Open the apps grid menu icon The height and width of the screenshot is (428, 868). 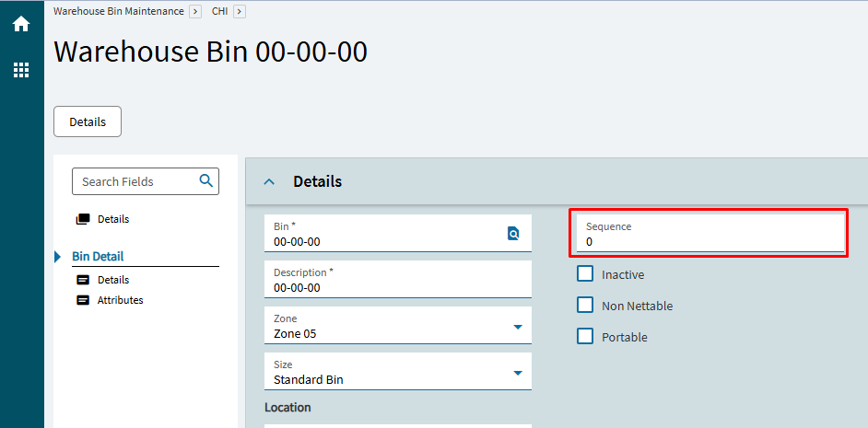(x=21, y=70)
